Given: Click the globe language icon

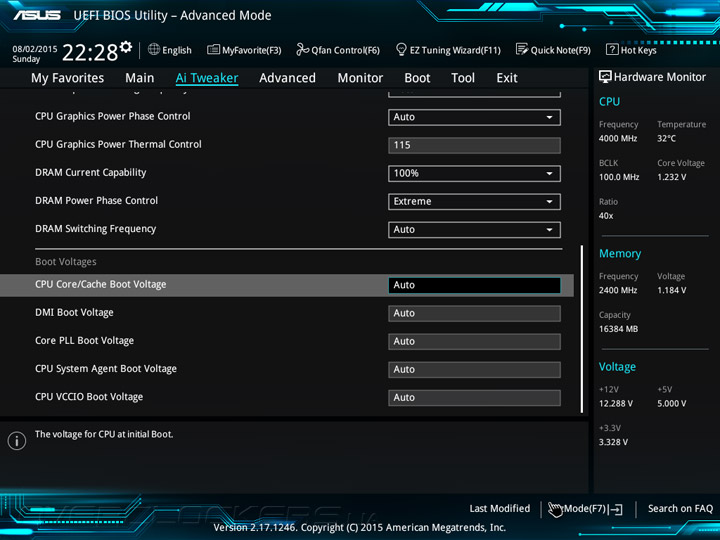Looking at the screenshot, I should 154,50.
